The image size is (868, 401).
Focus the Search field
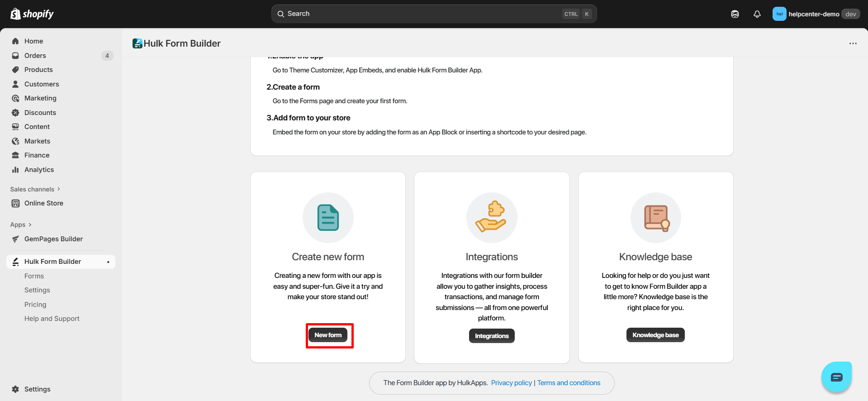point(434,14)
